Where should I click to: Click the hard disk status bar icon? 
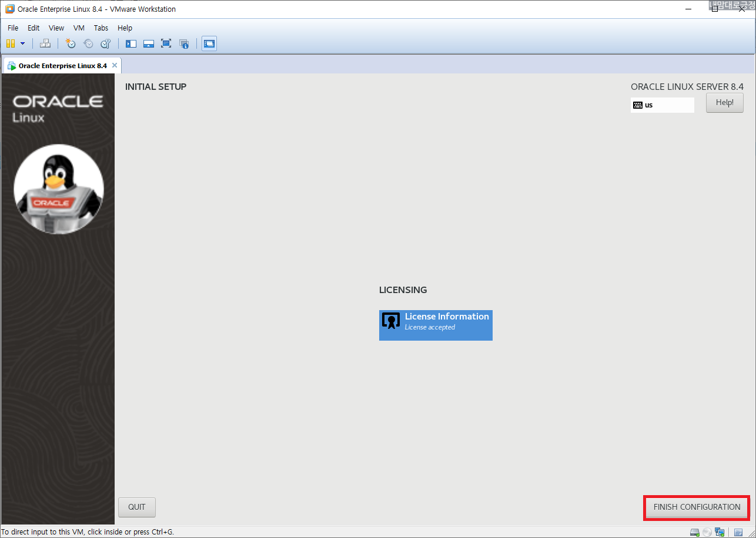coord(695,532)
